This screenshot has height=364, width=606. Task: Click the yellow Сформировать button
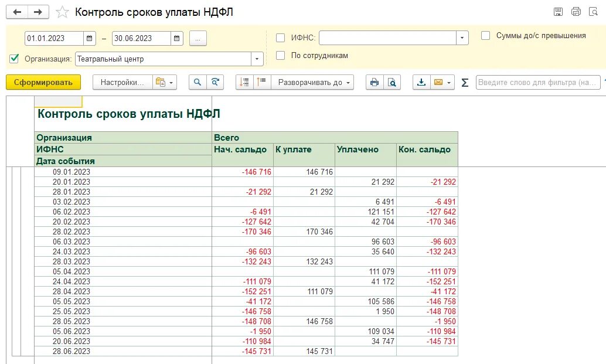pyautogui.click(x=43, y=82)
